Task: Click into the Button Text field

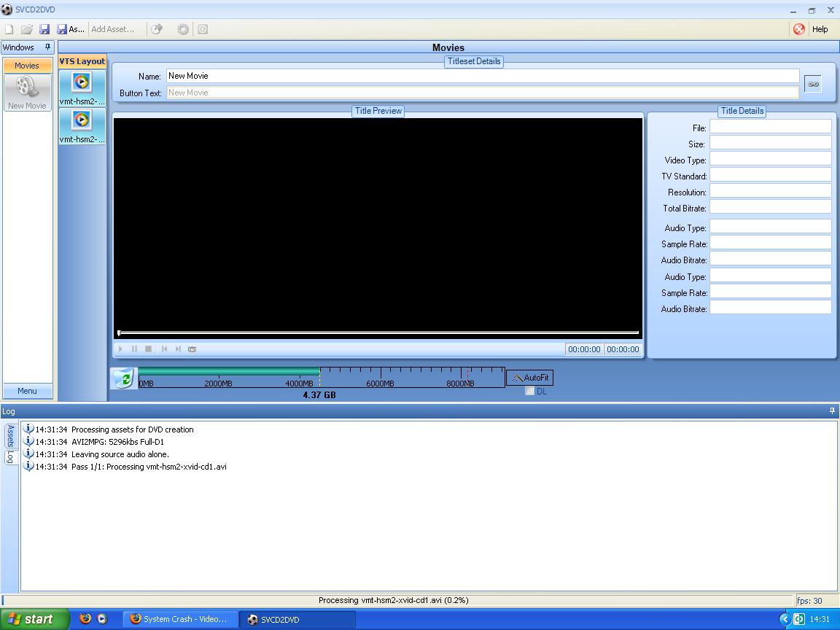Action: coord(482,93)
